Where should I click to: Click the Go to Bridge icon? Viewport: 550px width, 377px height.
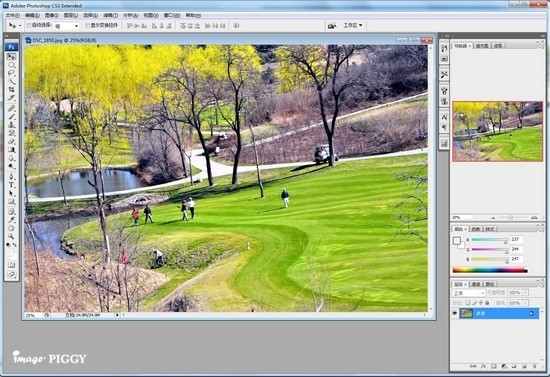(x=332, y=26)
